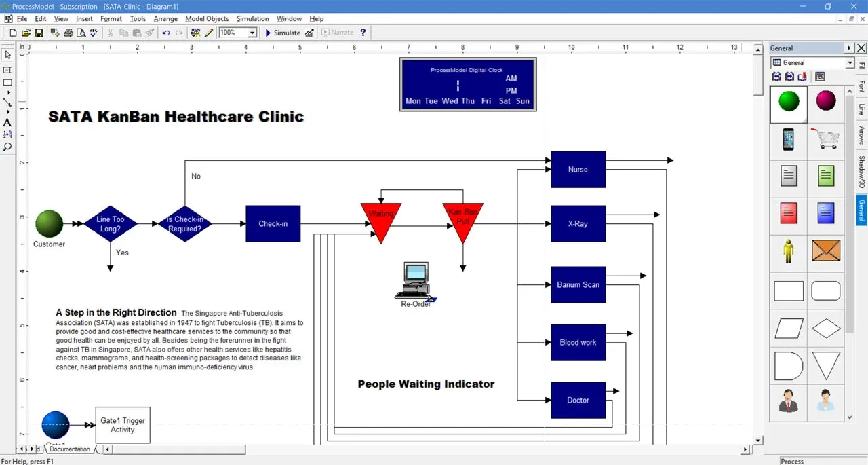Click the chart output icon beside Simulate
Screen dimensions: 868x465
click(310, 33)
